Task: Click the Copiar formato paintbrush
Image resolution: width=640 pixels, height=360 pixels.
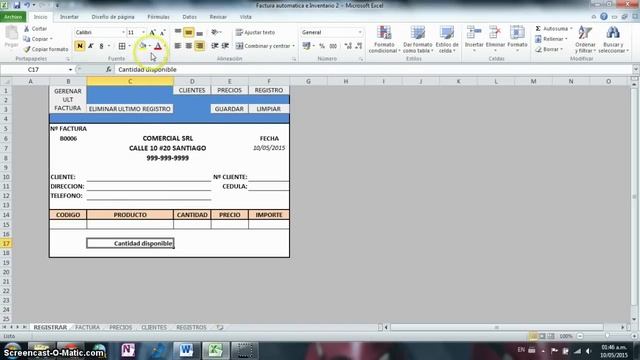Action: click(x=27, y=49)
